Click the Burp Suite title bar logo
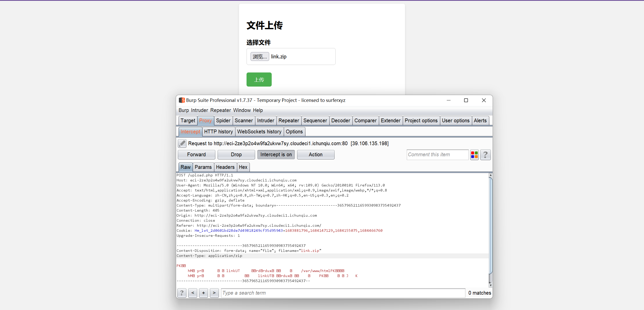The height and width of the screenshot is (310, 644). 182,100
